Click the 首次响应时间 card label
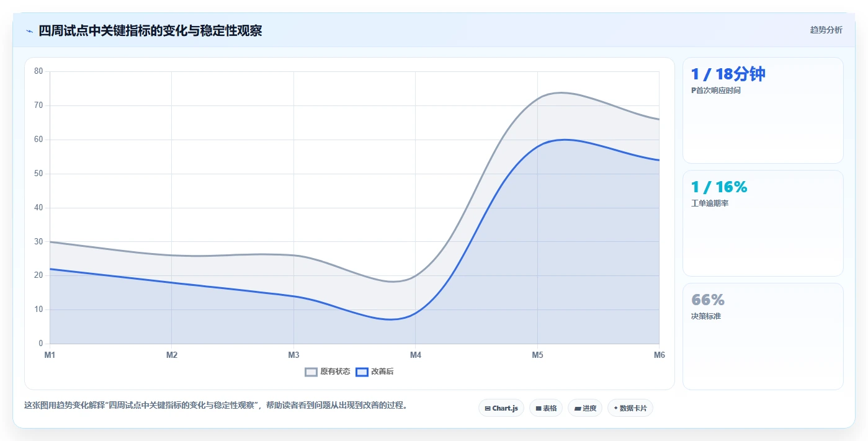Viewport: 868px width, 441px height. pyautogui.click(x=716, y=91)
